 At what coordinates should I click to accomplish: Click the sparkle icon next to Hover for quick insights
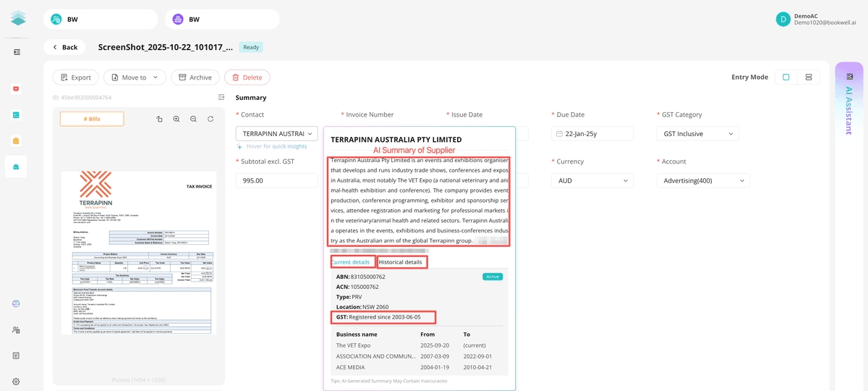[239, 146]
